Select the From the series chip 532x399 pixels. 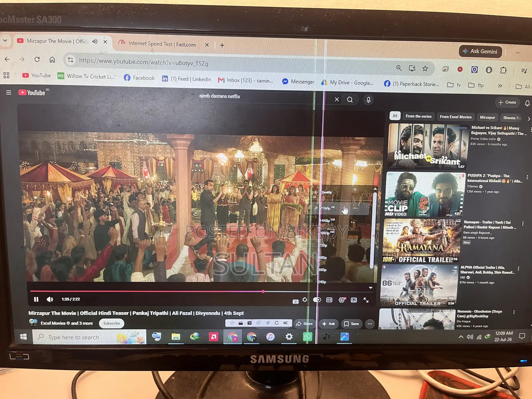coord(418,116)
